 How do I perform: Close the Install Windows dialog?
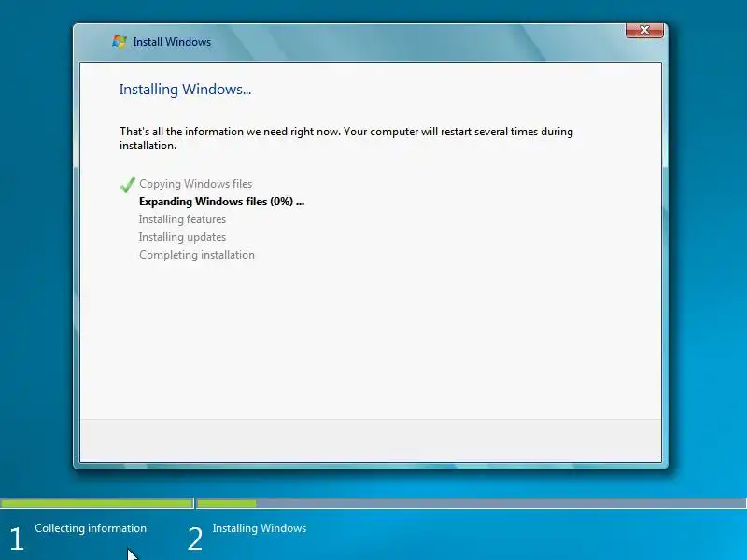[x=644, y=30]
